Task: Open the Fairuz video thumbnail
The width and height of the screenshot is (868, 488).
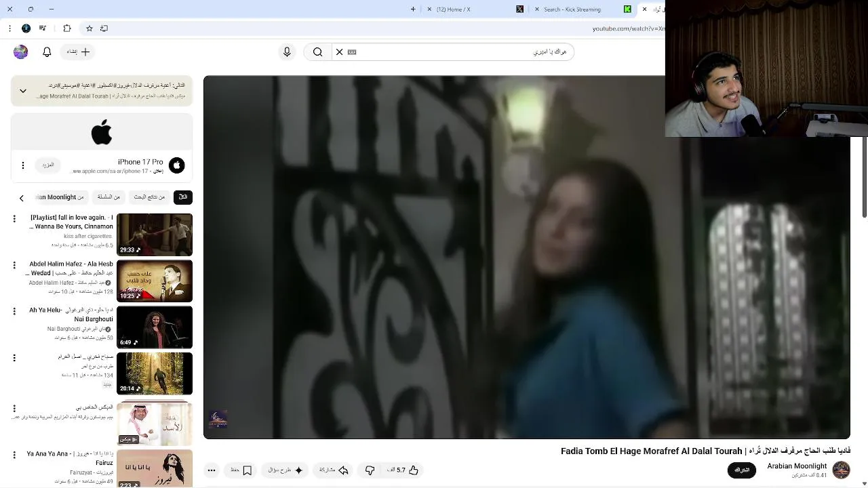Action: point(155,468)
